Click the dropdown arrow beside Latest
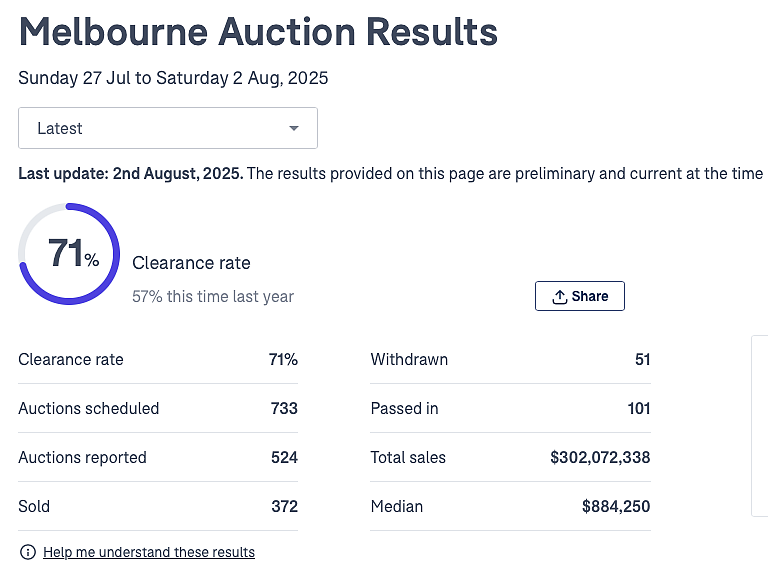The height and width of the screenshot is (568, 768). [293, 128]
